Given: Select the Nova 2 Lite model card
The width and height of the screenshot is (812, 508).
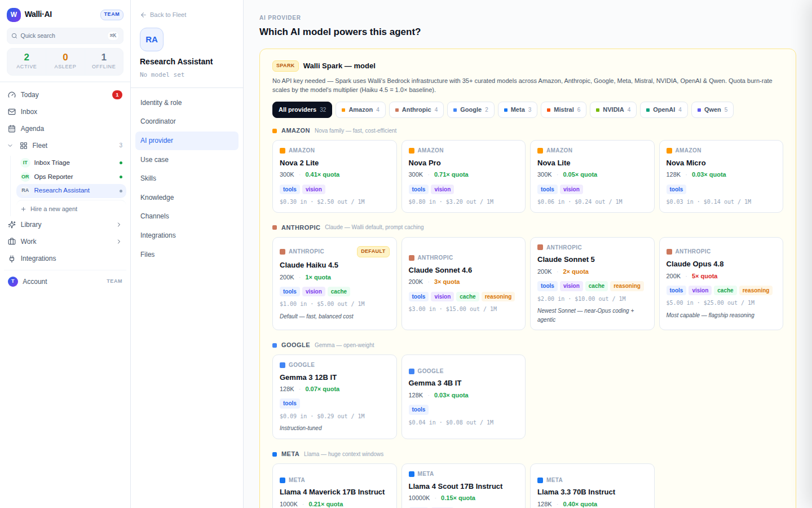Looking at the screenshot, I should coord(334,176).
